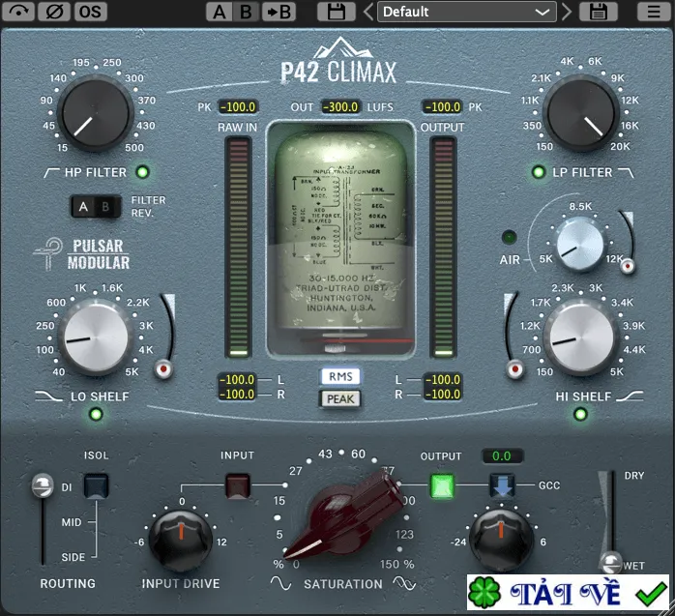Copy settings A to B with arrow-B button
Viewport: 675px width, 616px height.
pyautogui.click(x=279, y=12)
